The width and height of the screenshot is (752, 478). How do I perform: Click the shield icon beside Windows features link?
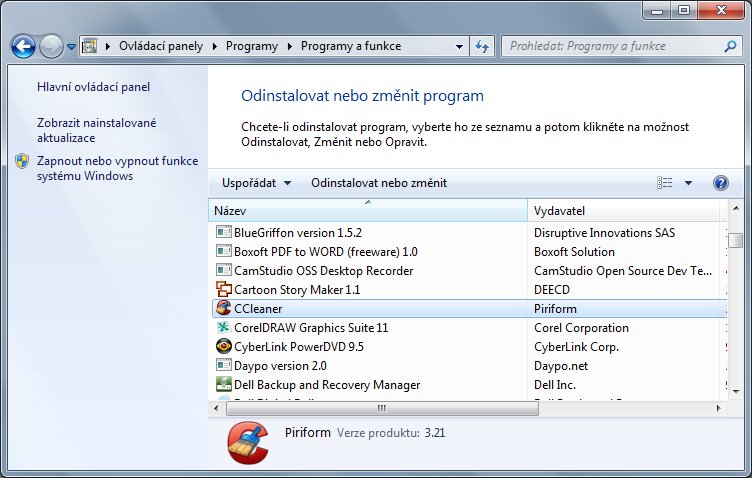click(22, 161)
